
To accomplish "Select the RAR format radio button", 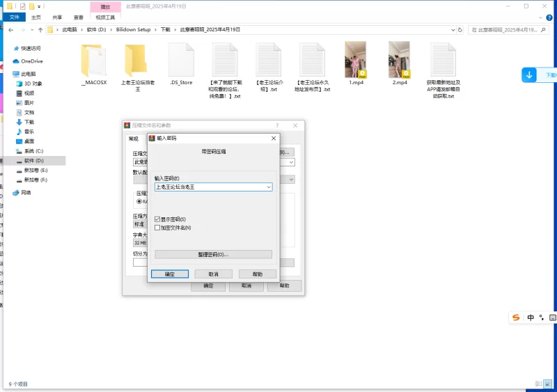I will 139,201.
